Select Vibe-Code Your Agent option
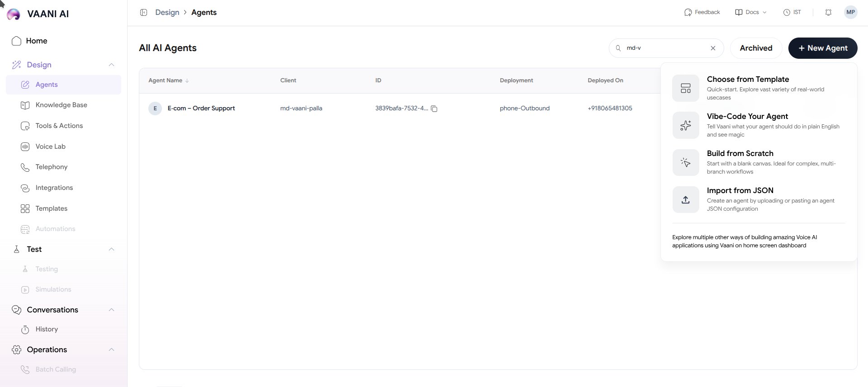Screen dimensions: 868x387 point(759,125)
